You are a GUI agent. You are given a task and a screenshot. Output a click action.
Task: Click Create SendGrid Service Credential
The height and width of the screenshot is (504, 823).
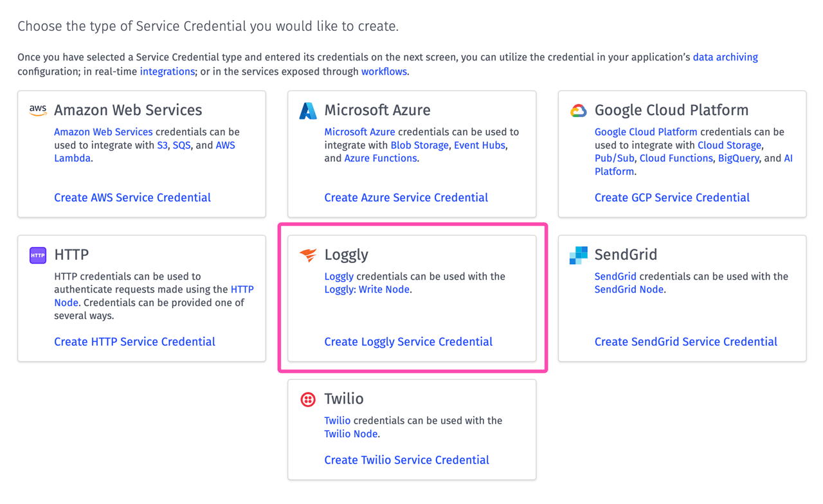point(685,341)
